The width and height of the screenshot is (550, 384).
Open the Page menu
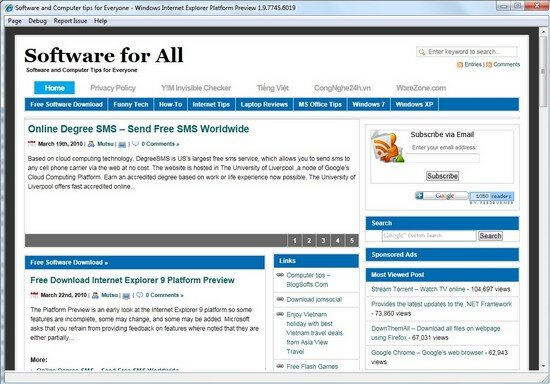[14, 21]
